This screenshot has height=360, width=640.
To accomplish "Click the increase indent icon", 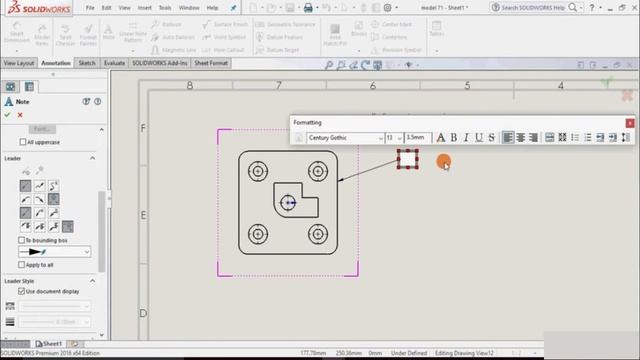I will (613, 138).
